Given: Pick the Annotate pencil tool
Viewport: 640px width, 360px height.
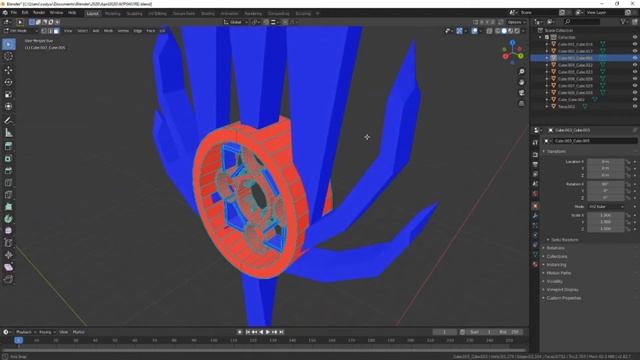Looking at the screenshot, I should pos(9,120).
